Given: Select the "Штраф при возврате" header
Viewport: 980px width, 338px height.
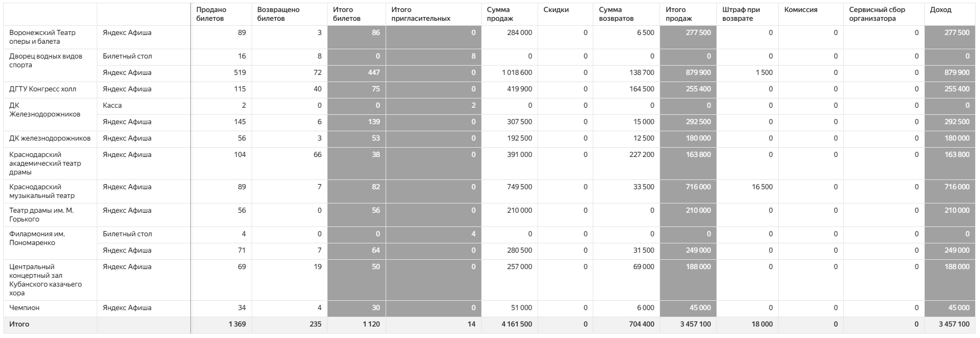Looking at the screenshot, I should pyautogui.click(x=740, y=14).
